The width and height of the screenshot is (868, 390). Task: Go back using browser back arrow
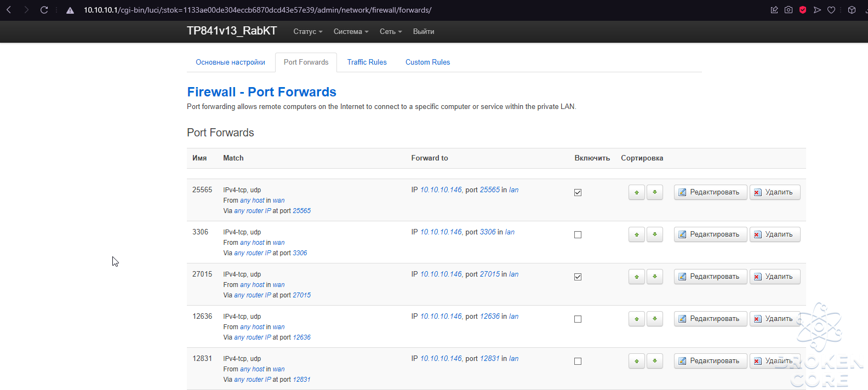coord(9,10)
